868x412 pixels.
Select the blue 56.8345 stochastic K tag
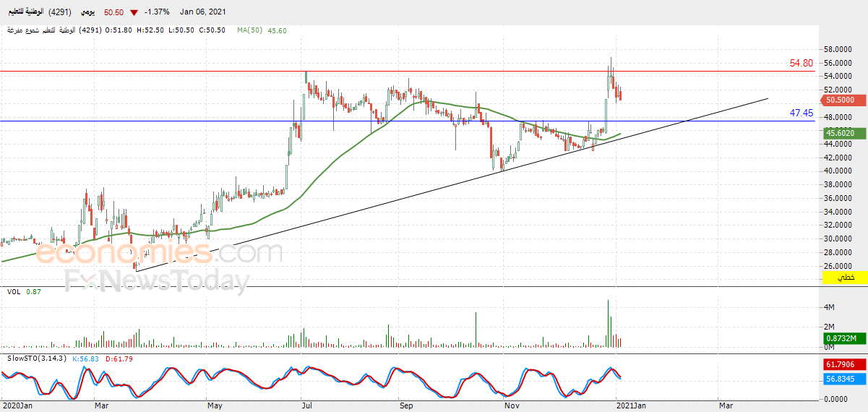click(845, 377)
